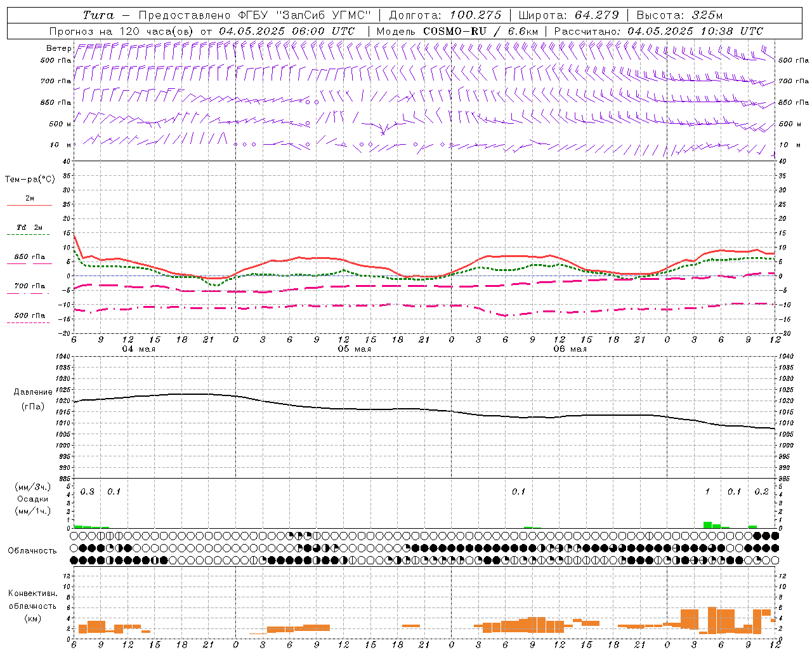Click the Тем-ра(°C) axis title
The width and height of the screenshot is (812, 650).
pyautogui.click(x=30, y=180)
